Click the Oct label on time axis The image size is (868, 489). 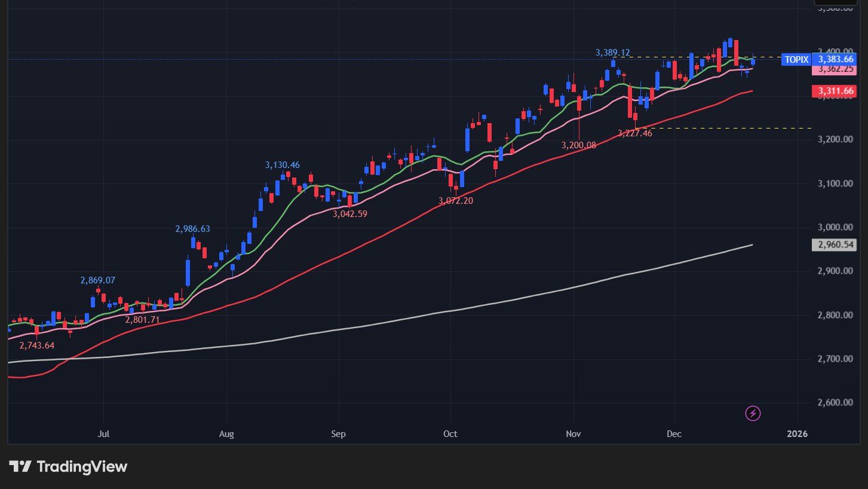click(450, 433)
